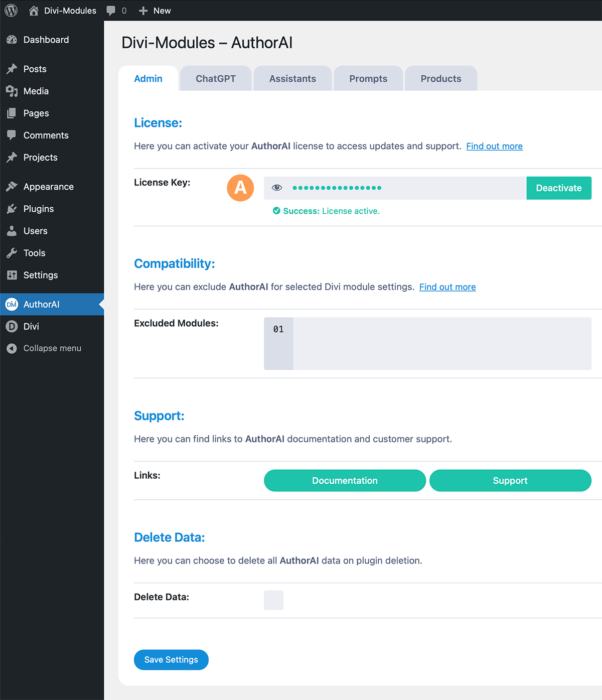Click the 'License Key:' field label

pos(162,183)
